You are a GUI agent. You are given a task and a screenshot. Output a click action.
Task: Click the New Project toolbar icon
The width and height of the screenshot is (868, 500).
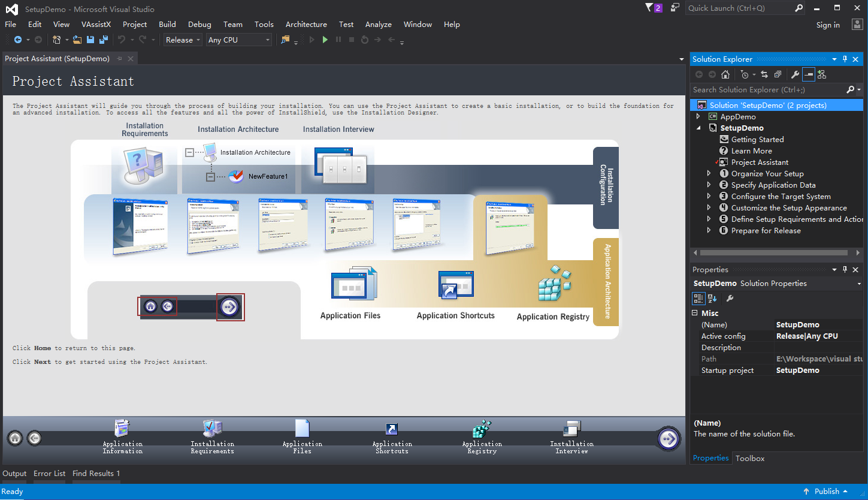(x=57, y=40)
